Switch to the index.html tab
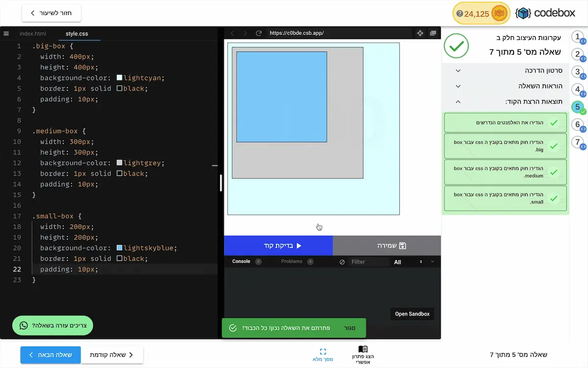The image size is (588, 368). click(x=33, y=33)
